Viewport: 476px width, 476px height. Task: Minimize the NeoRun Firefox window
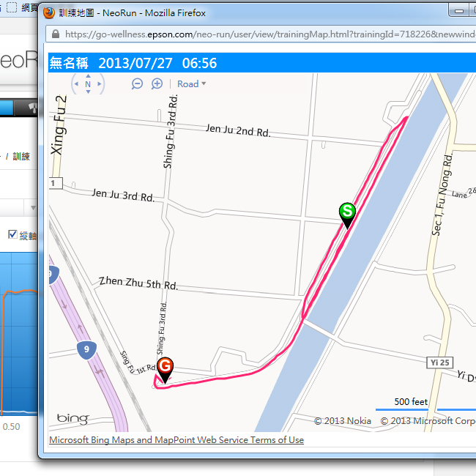pyautogui.click(x=459, y=11)
